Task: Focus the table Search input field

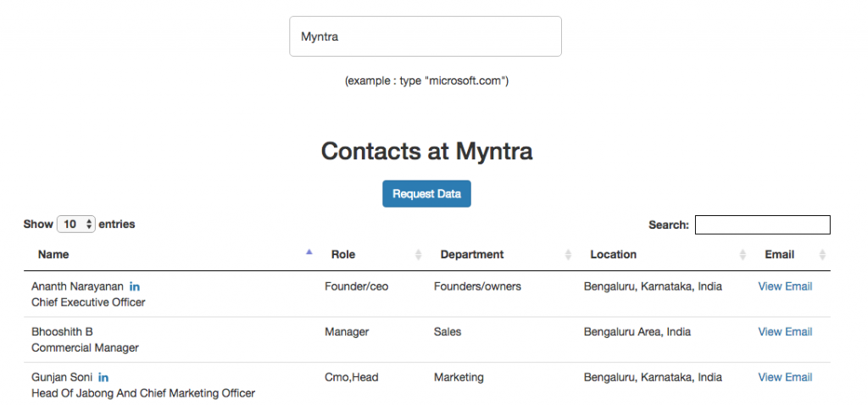Action: click(763, 225)
